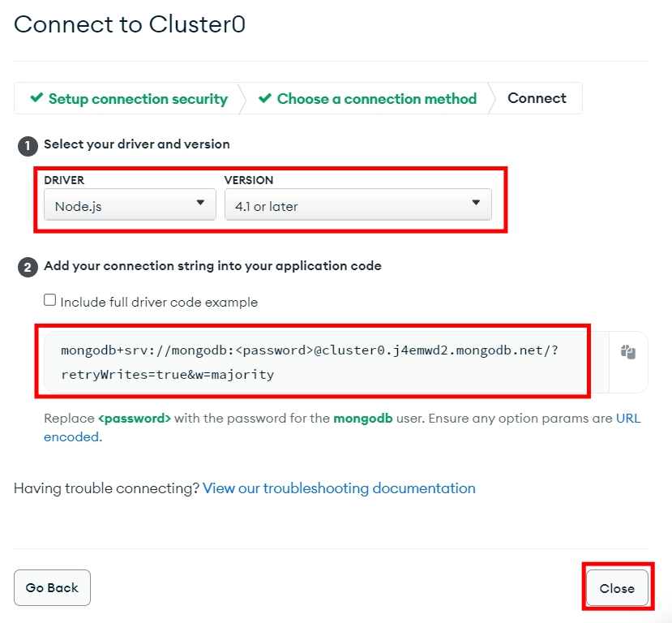
Task: Switch to the Connect step tab
Action: pos(537,98)
